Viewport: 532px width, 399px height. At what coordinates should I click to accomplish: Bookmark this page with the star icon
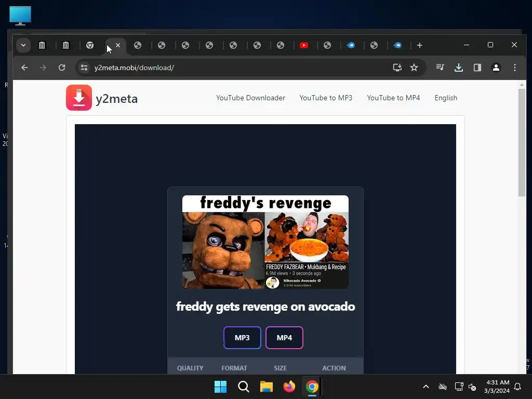pos(414,68)
